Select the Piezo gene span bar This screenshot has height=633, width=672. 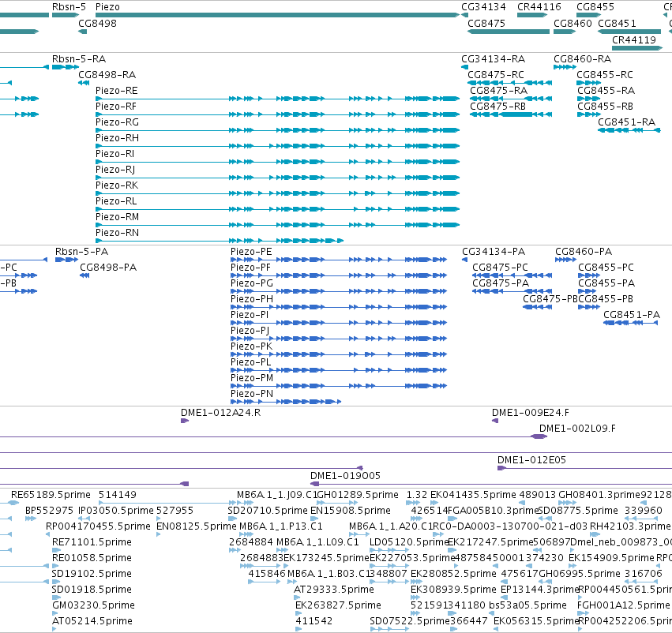277,15
